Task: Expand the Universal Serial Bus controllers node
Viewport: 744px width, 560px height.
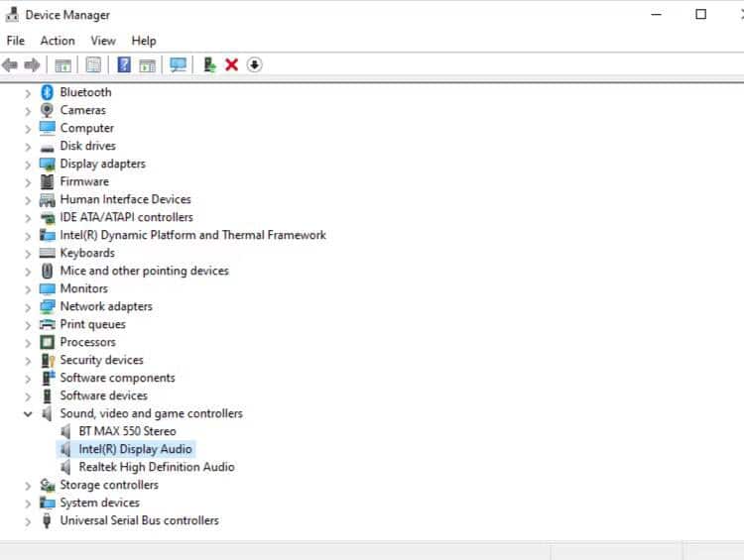Action: click(x=28, y=521)
